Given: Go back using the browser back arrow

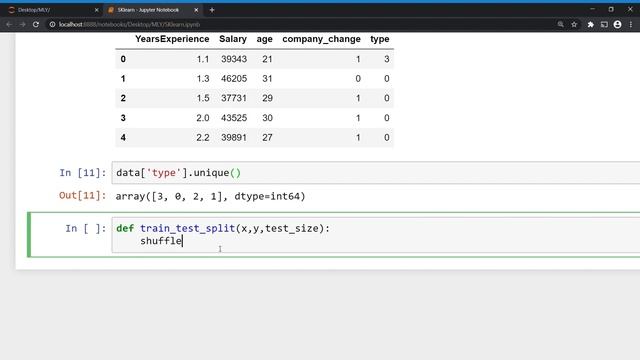Looking at the screenshot, I should (9, 24).
